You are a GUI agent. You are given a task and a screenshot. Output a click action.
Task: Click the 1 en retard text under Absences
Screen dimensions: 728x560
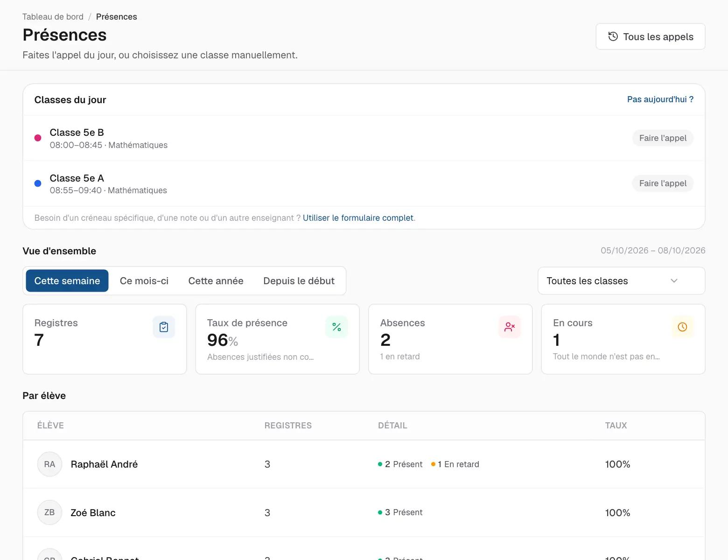(400, 357)
